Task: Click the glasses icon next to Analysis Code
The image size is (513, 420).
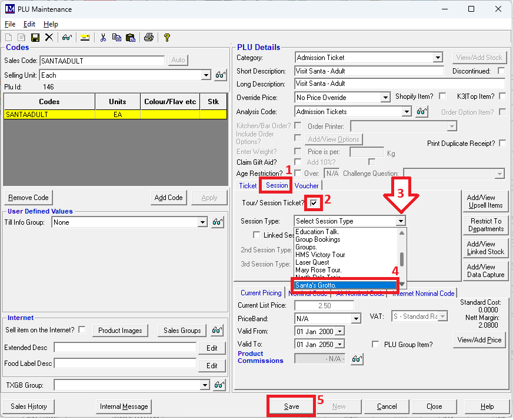Action: click(421, 112)
